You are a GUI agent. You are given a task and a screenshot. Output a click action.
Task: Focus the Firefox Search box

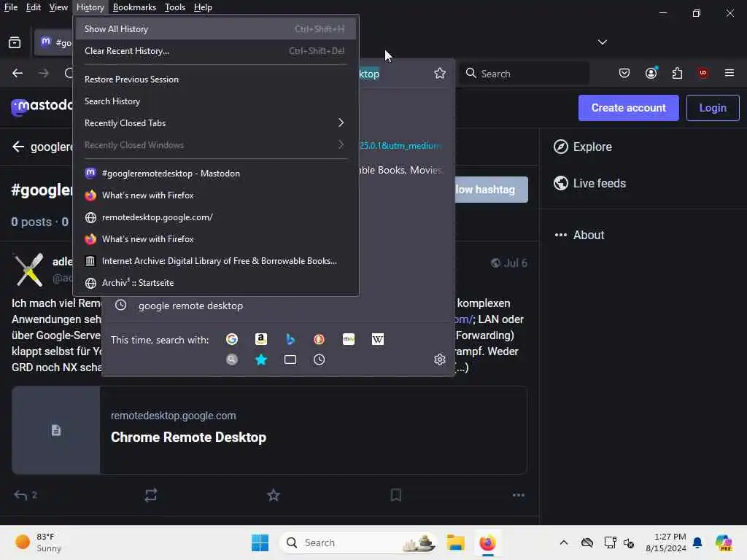pos(524,74)
